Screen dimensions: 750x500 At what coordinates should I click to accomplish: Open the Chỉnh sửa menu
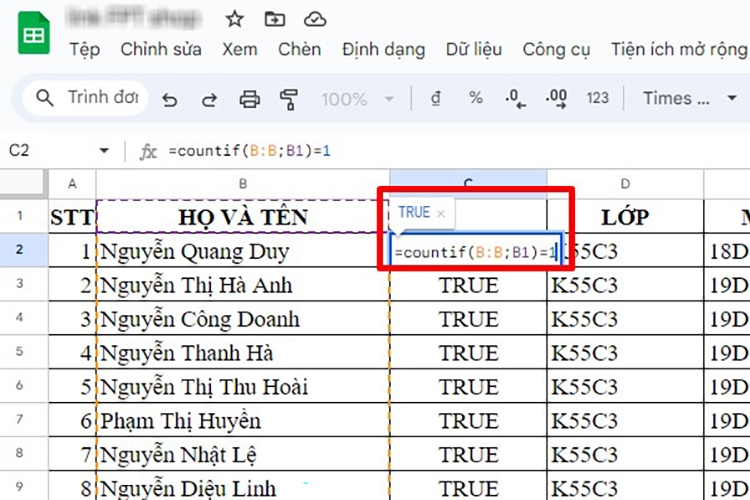point(161,49)
